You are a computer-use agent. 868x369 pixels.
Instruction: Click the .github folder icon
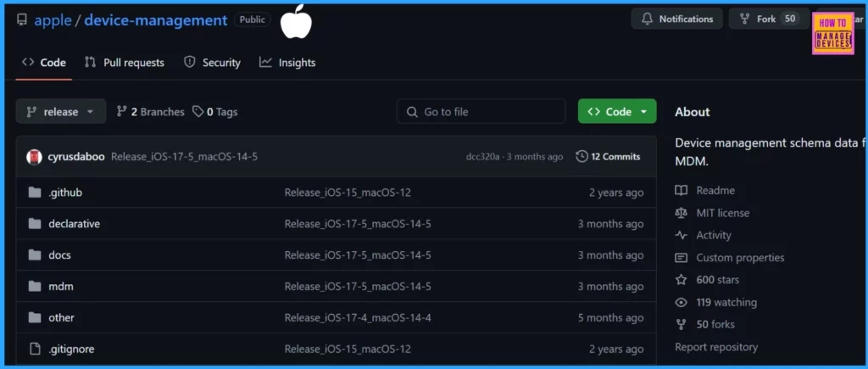[35, 193]
